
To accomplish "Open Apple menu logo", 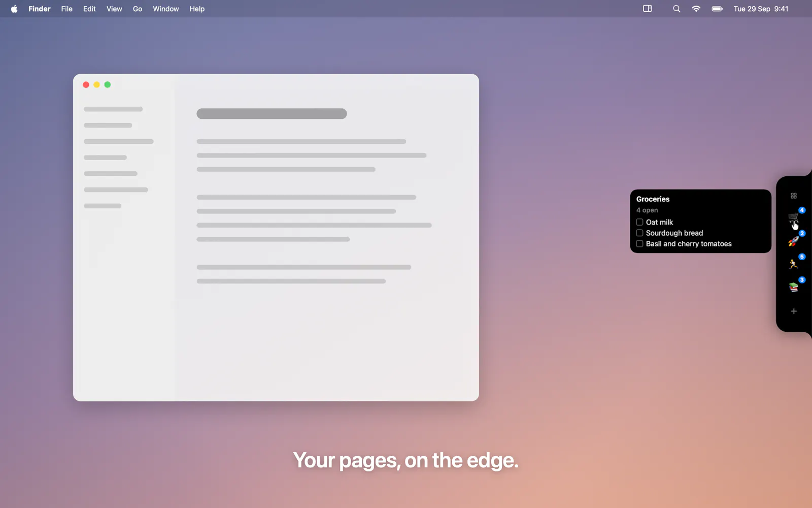I will (x=14, y=9).
